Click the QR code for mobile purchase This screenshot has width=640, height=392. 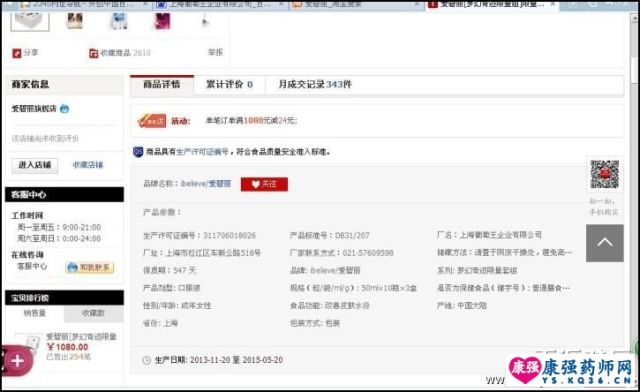coord(604,174)
